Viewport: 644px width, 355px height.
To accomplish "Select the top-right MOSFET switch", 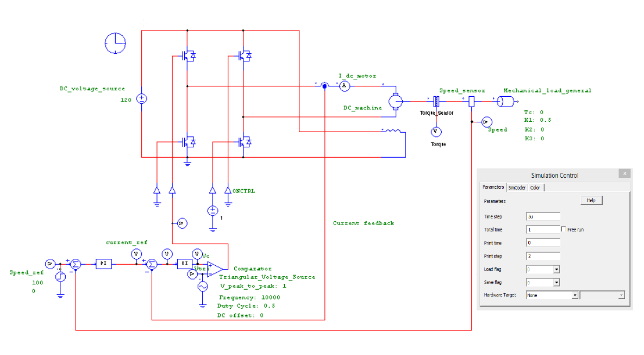I will point(245,55).
